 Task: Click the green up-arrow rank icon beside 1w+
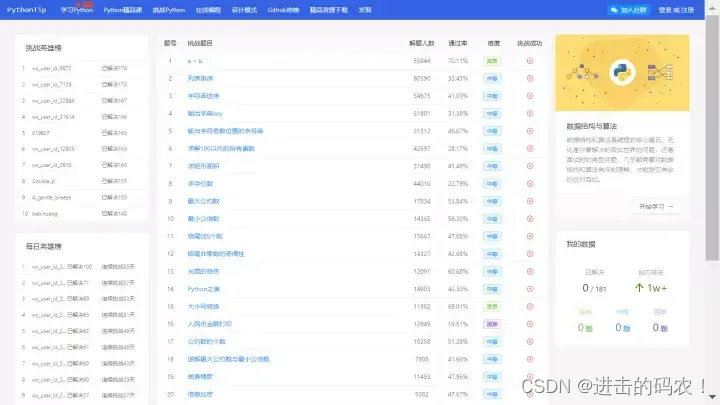pos(639,288)
